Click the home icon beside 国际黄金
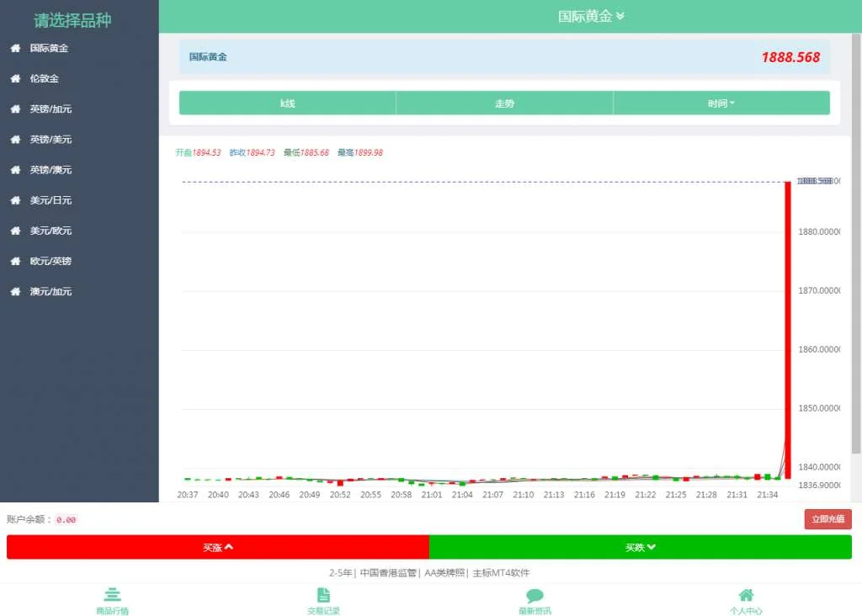This screenshot has height=616, width=862. (x=15, y=48)
